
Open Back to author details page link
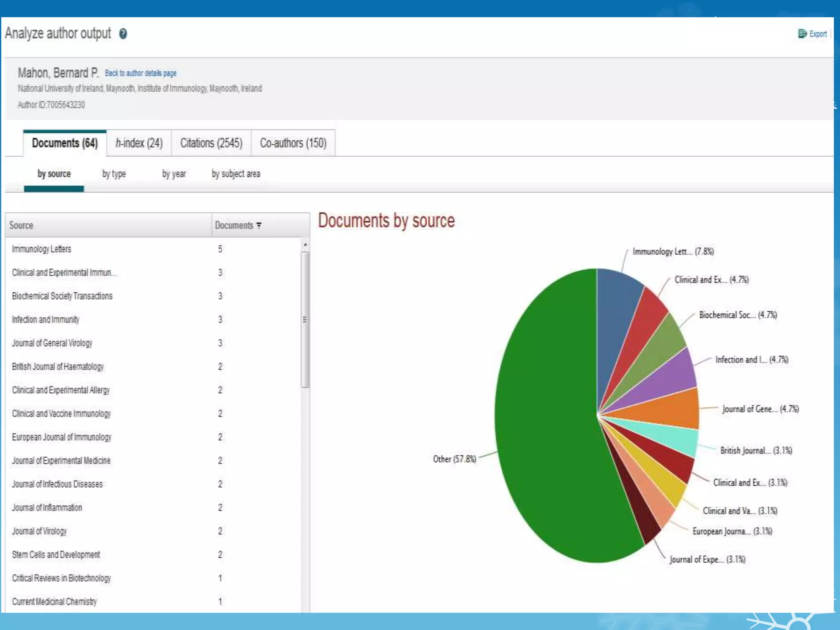(x=140, y=73)
